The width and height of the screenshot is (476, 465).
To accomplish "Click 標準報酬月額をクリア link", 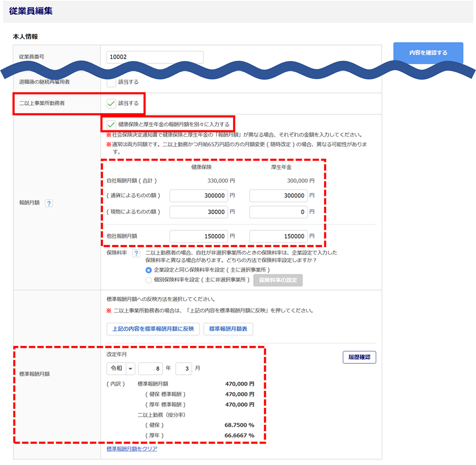I will point(132,449).
